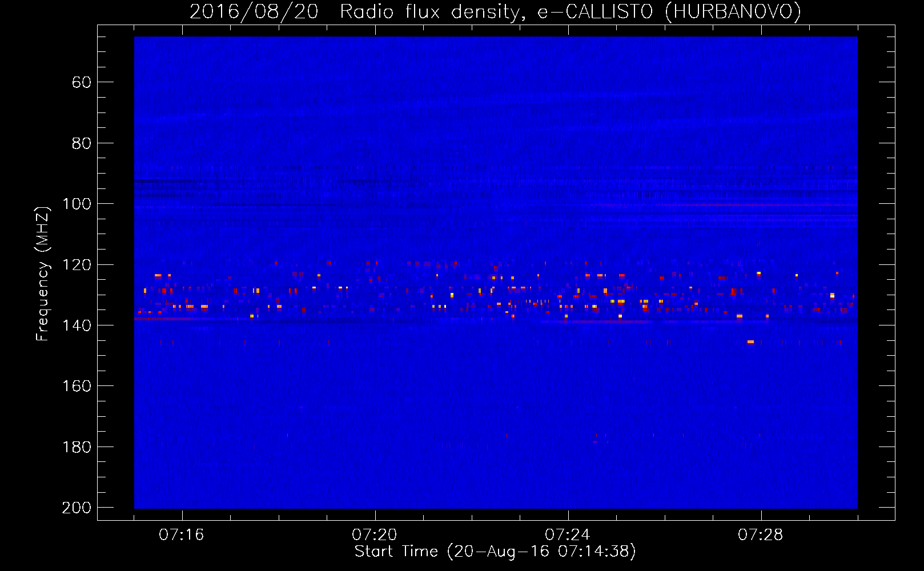Click the 60 MHz frequency tick label
The width and height of the screenshot is (924, 571).
click(x=81, y=82)
